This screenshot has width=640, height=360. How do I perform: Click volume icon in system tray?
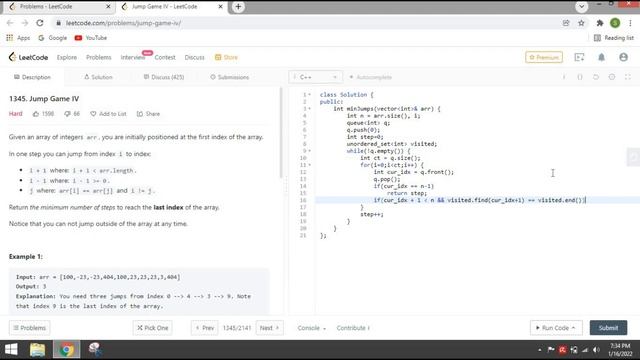(x=596, y=350)
